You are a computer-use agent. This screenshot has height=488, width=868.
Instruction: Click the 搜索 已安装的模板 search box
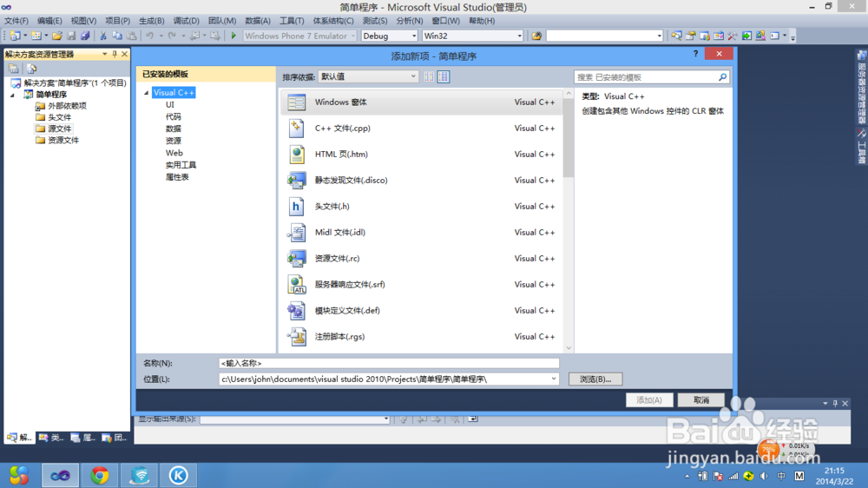pyautogui.click(x=646, y=77)
